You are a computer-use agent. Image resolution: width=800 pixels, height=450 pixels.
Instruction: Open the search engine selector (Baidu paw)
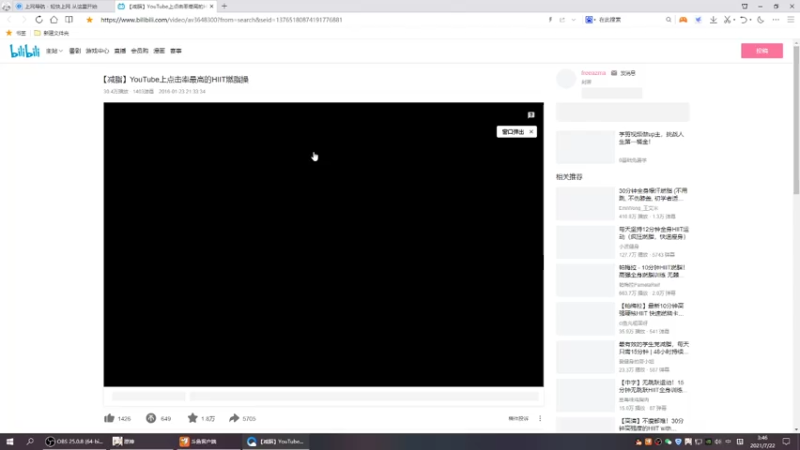[590, 20]
